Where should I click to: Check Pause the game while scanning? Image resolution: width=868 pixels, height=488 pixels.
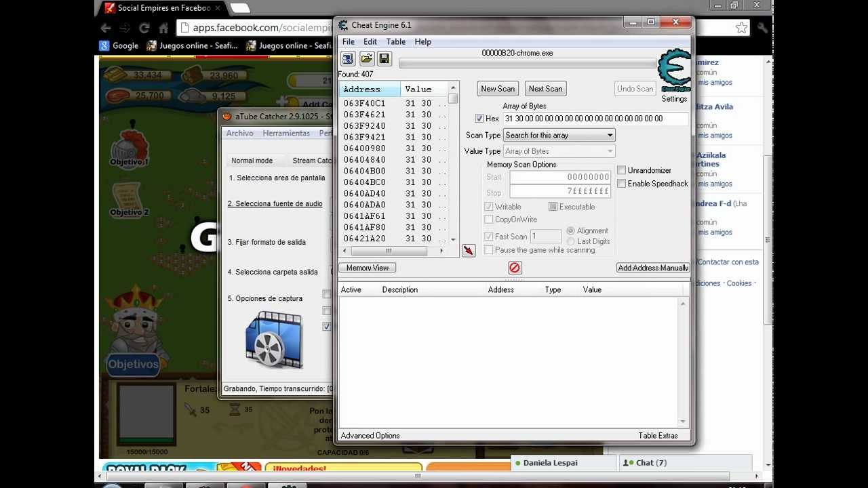point(488,250)
